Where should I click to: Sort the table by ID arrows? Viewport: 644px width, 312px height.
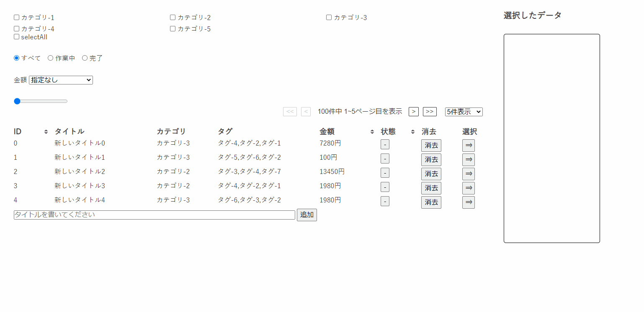(46, 132)
